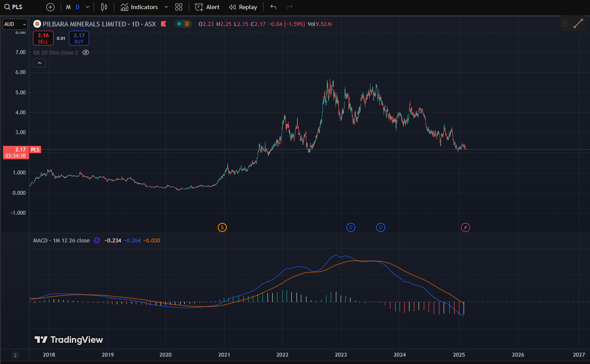Screen dimensions: 590x364
Task: Select MACD 1M 12 26 close legend
Action: point(61,241)
